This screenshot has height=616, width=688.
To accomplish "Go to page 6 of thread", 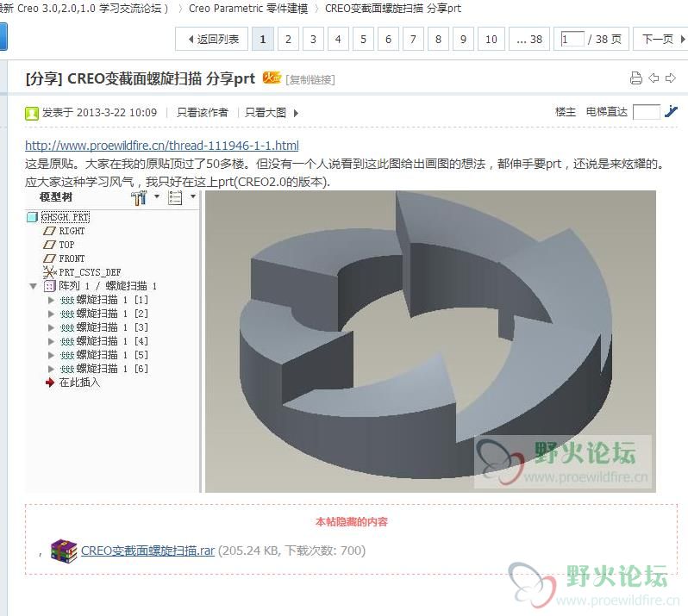I will [388, 39].
